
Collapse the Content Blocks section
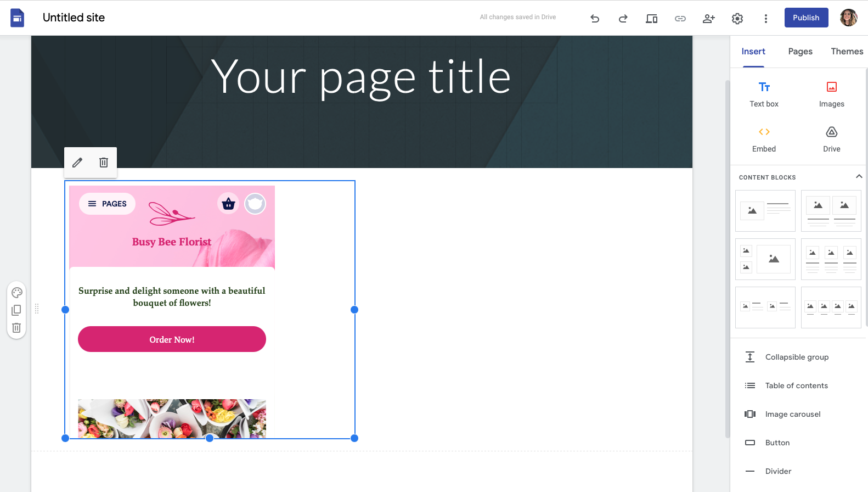[x=859, y=177]
